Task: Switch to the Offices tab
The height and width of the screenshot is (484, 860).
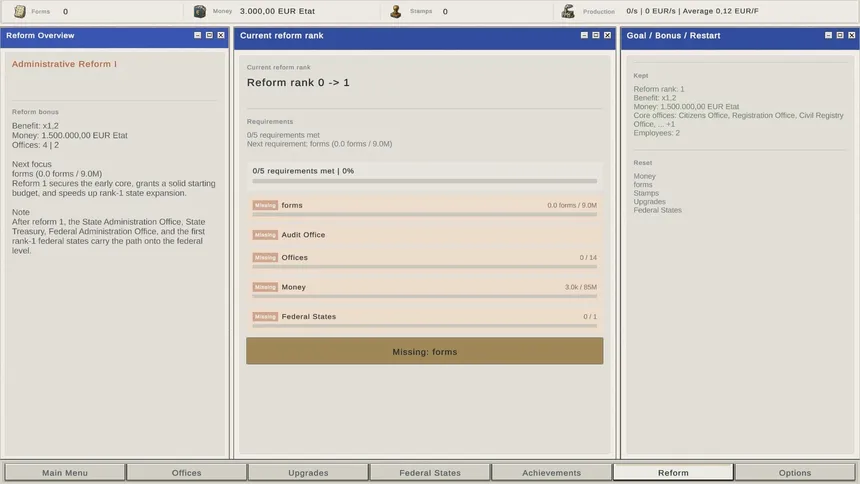Action: pyautogui.click(x=186, y=472)
